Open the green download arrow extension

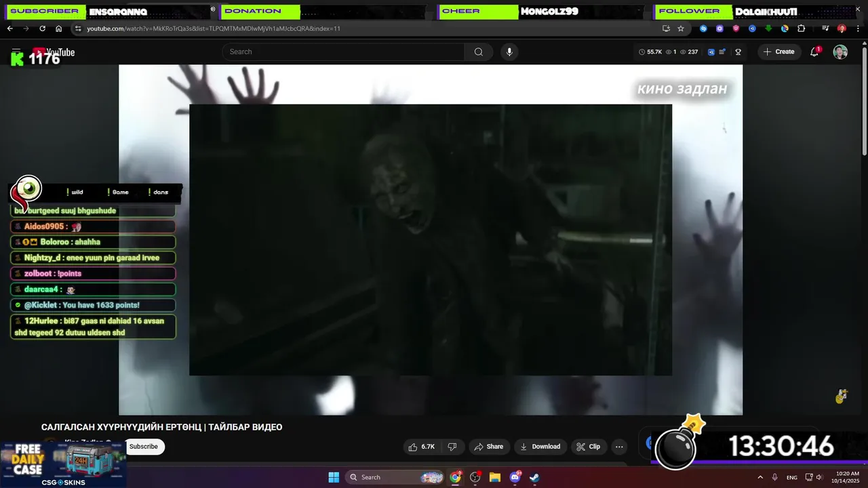pos(768,28)
